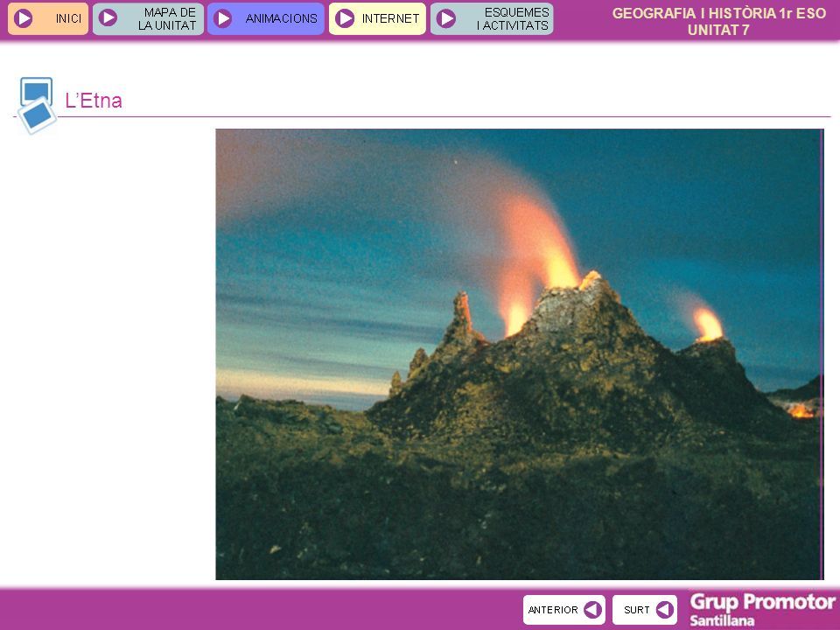Click the Etna volcano eruption photo
The image size is (840, 630).
(x=520, y=354)
